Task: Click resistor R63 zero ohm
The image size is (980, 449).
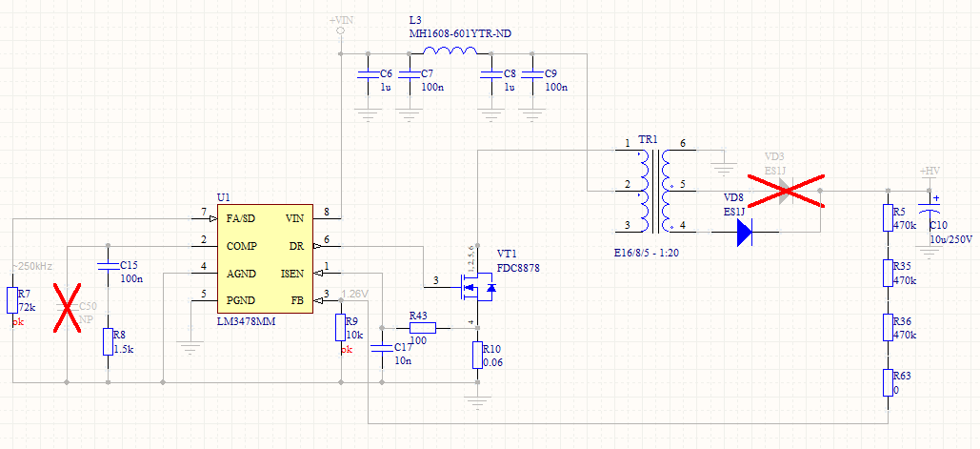Action: tap(889, 382)
